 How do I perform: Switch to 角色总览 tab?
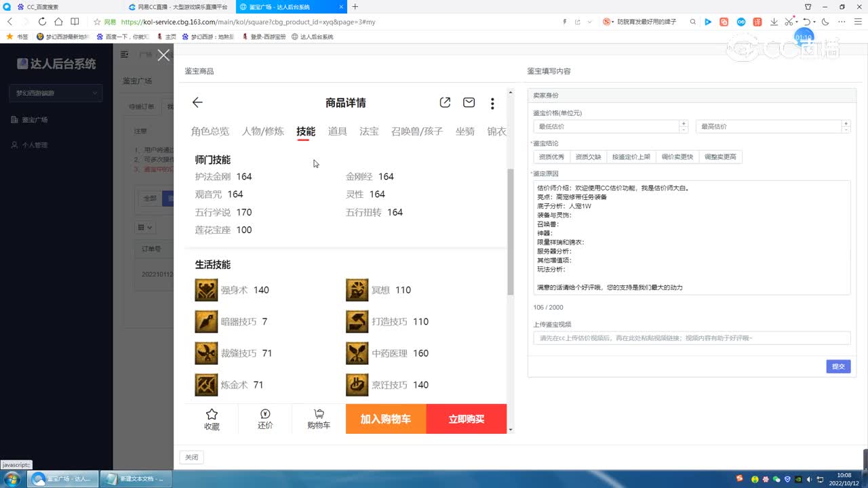coord(210,131)
